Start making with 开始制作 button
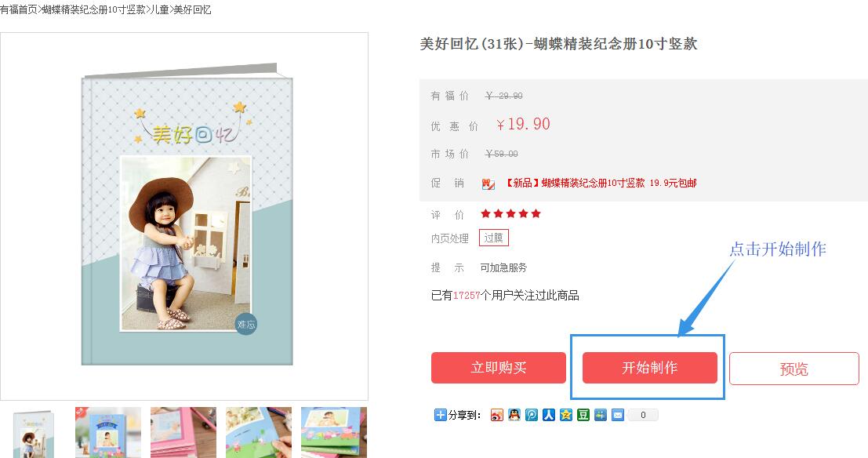Viewport: 868px width, 458px height. click(x=649, y=368)
